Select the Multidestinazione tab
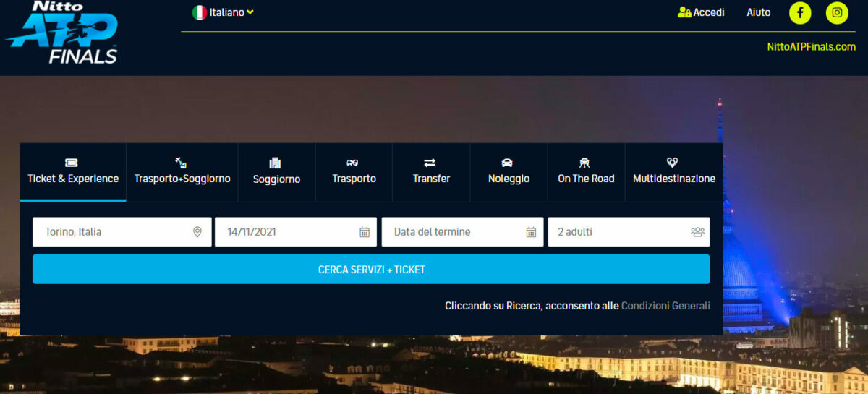Image resolution: width=868 pixels, height=394 pixels. pos(673,171)
